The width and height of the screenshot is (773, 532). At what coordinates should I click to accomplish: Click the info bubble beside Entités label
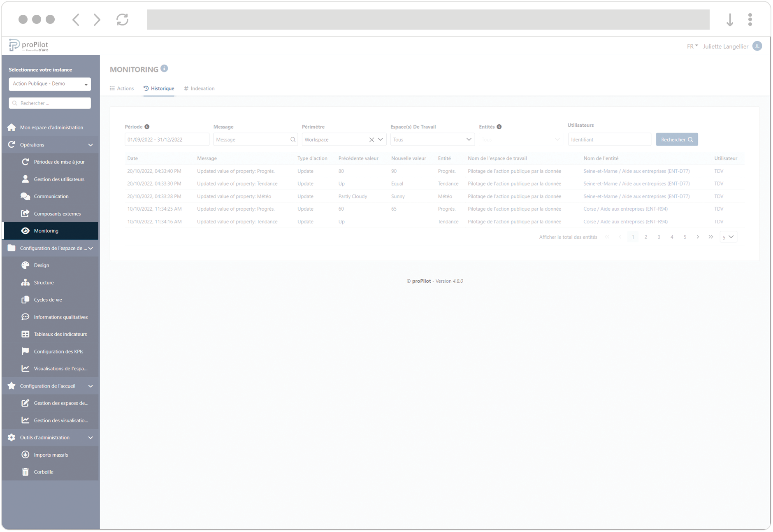499,126
